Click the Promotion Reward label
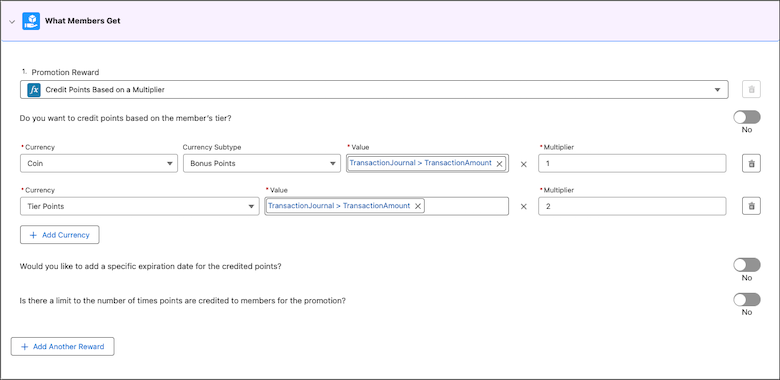 65,72
